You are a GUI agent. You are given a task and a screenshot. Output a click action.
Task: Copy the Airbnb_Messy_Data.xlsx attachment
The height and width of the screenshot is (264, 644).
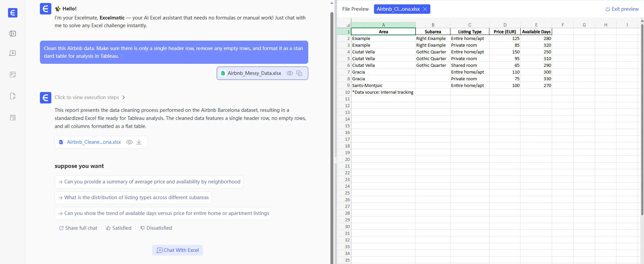pyautogui.click(x=299, y=73)
